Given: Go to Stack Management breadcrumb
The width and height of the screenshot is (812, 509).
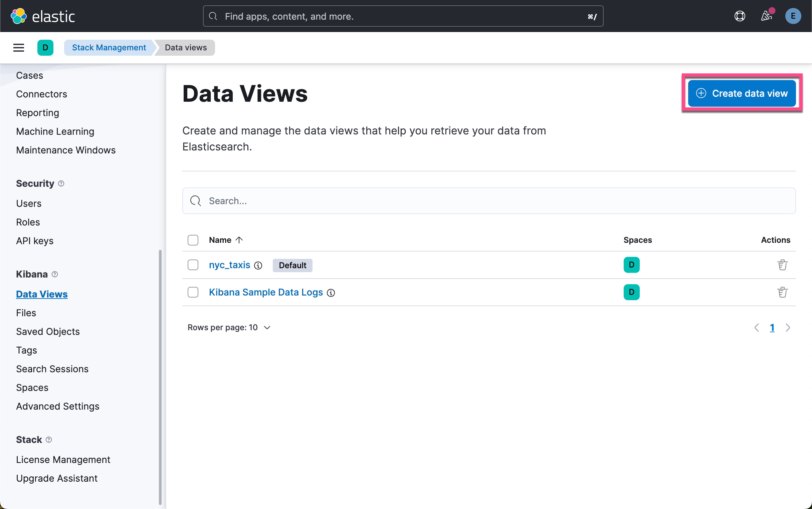Looking at the screenshot, I should point(109,47).
